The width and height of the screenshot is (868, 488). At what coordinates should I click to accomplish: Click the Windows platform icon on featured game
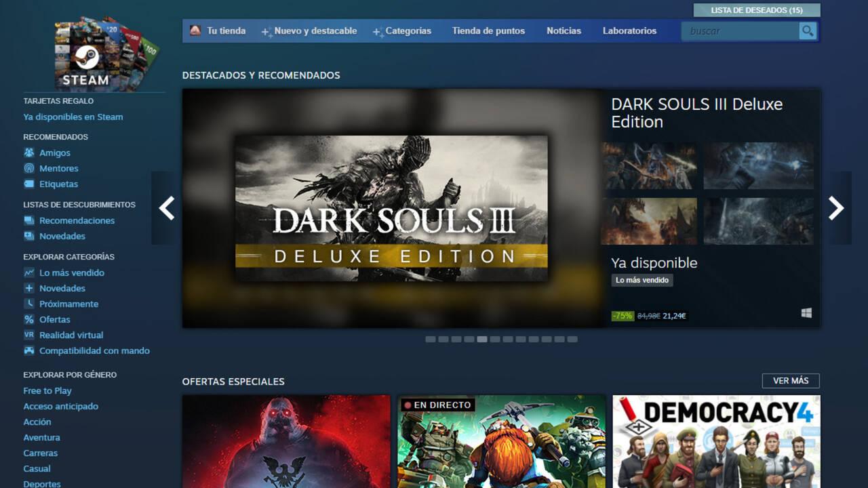(806, 313)
